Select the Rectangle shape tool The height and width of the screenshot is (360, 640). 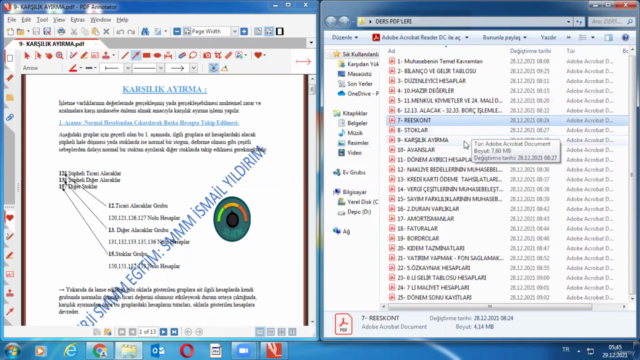pos(147,56)
